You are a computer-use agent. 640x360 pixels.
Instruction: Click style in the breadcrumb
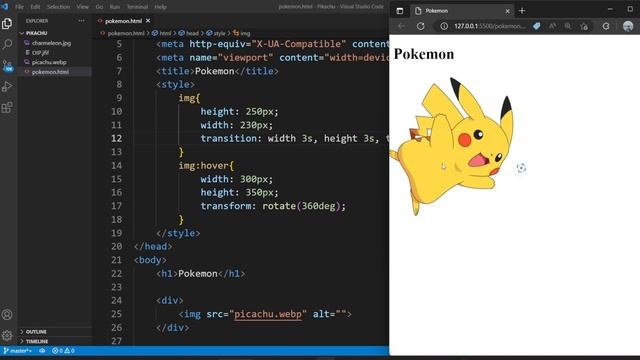(x=219, y=33)
